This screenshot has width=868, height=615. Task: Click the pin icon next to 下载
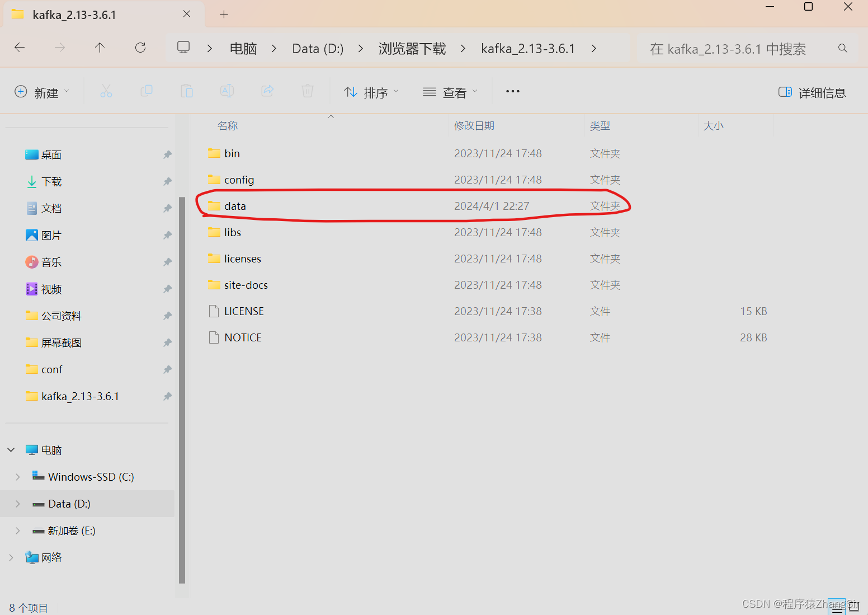tap(167, 181)
